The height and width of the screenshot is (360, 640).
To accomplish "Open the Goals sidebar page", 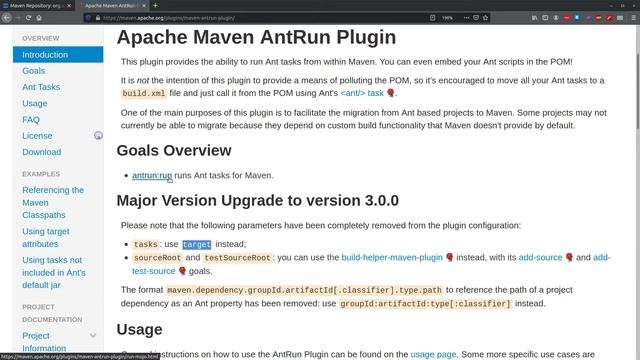I will [x=33, y=71].
